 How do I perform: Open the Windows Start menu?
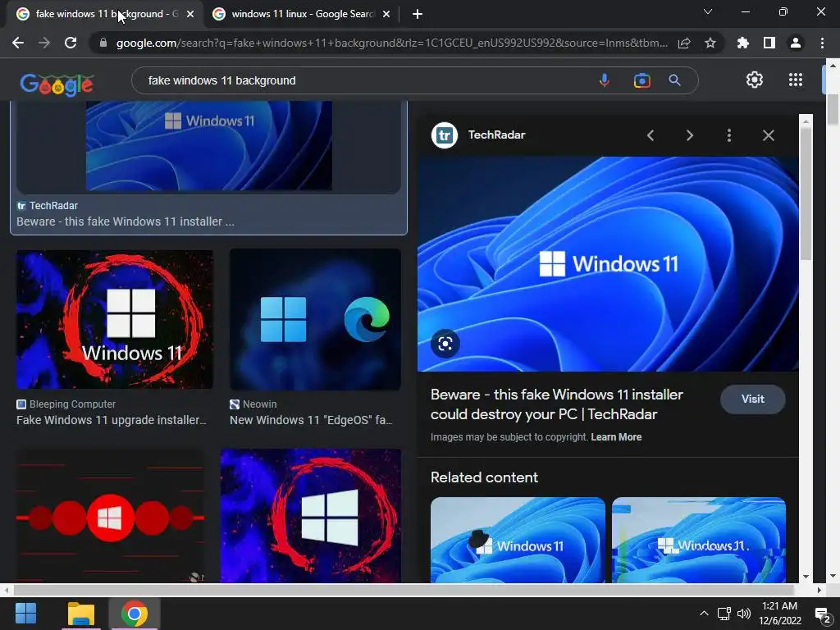tap(25, 614)
